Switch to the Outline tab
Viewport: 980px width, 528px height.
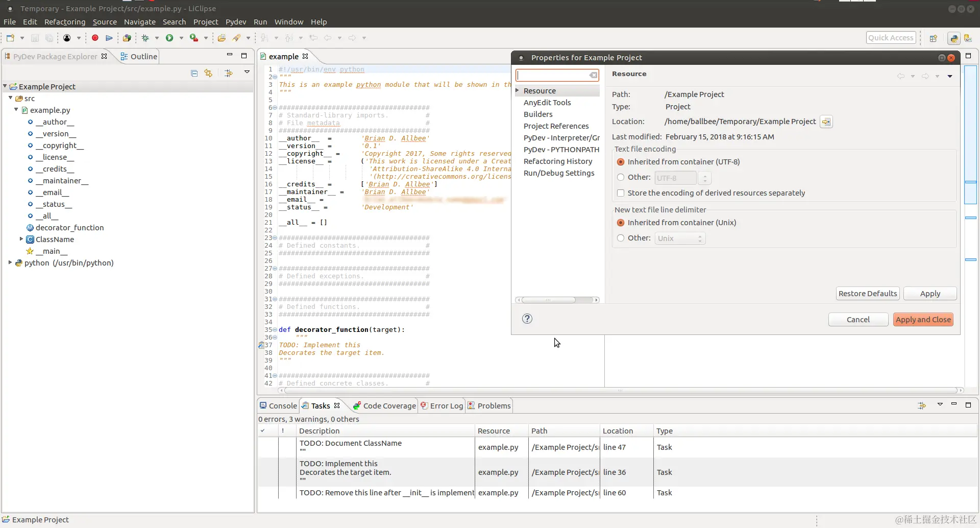(139, 57)
